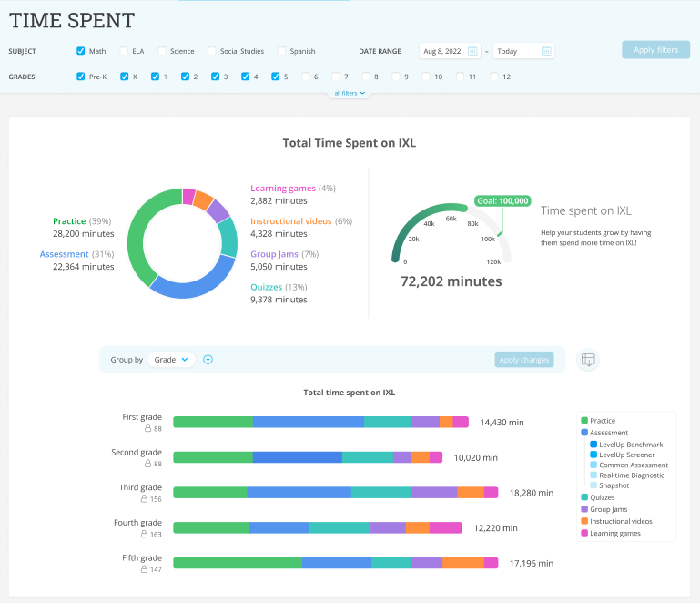The height and width of the screenshot is (603, 700).
Task: Uncheck the grade 1 checkbox
Action: click(x=155, y=77)
